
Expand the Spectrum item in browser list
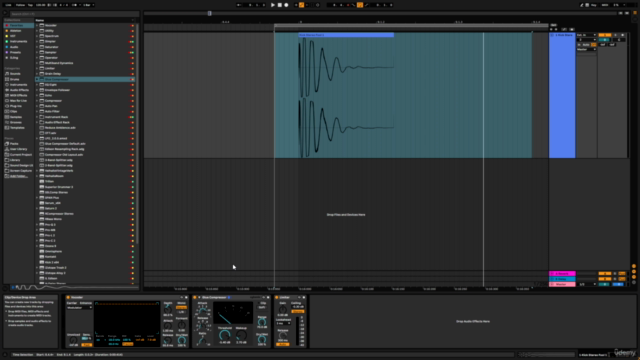point(37,36)
